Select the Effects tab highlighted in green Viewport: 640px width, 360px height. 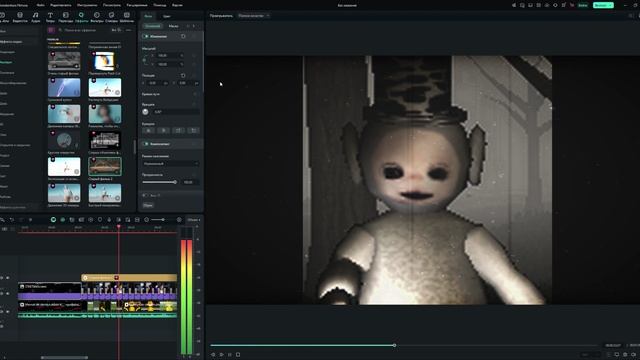tap(81, 17)
